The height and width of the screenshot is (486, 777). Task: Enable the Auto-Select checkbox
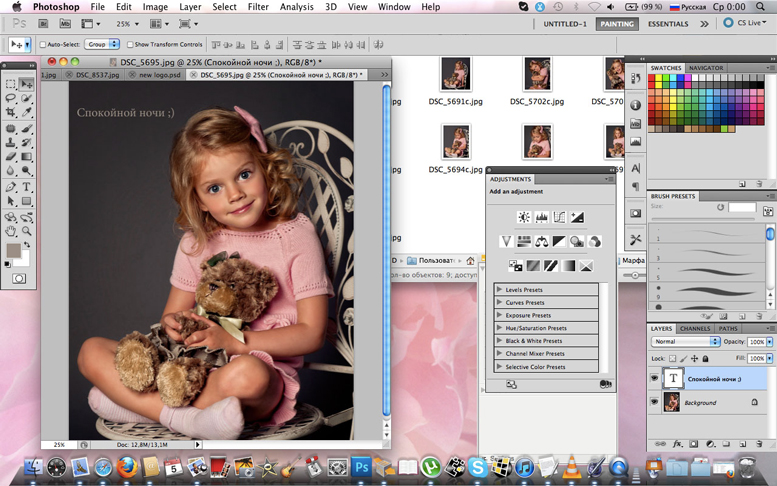(x=43, y=45)
